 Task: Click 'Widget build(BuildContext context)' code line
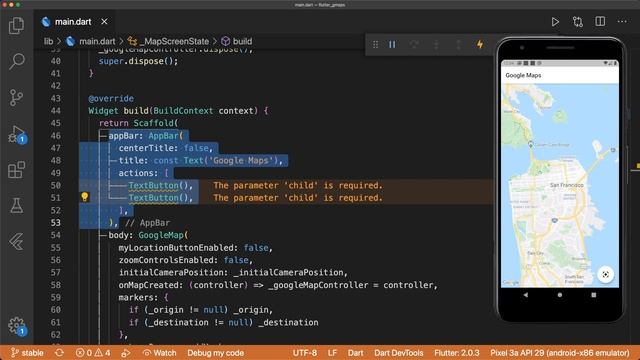[178, 111]
